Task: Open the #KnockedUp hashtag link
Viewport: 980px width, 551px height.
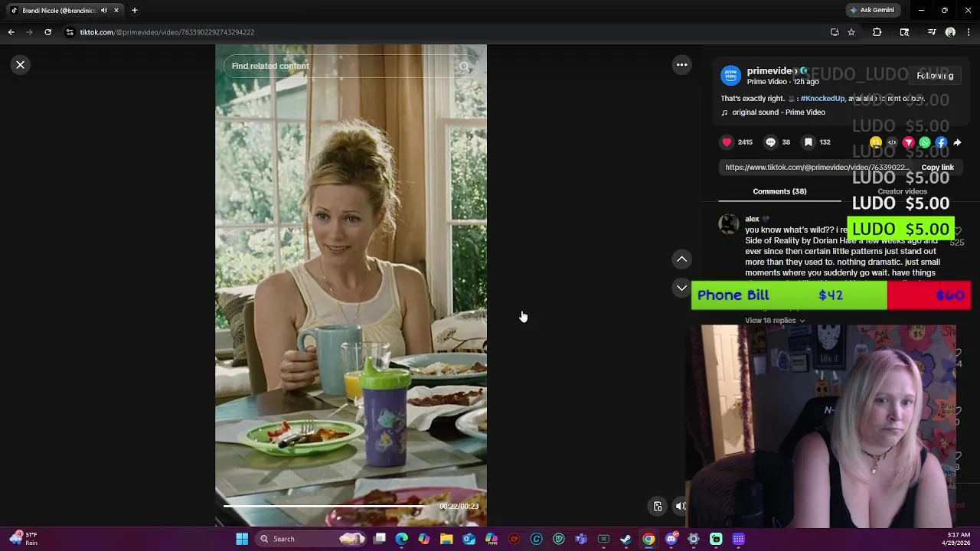Action: (823, 99)
